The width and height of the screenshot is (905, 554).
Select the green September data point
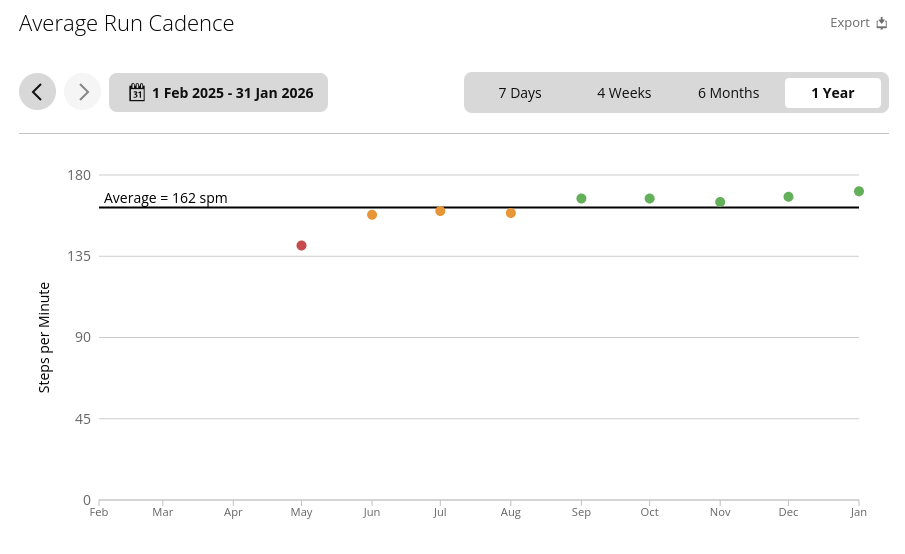pos(581,199)
